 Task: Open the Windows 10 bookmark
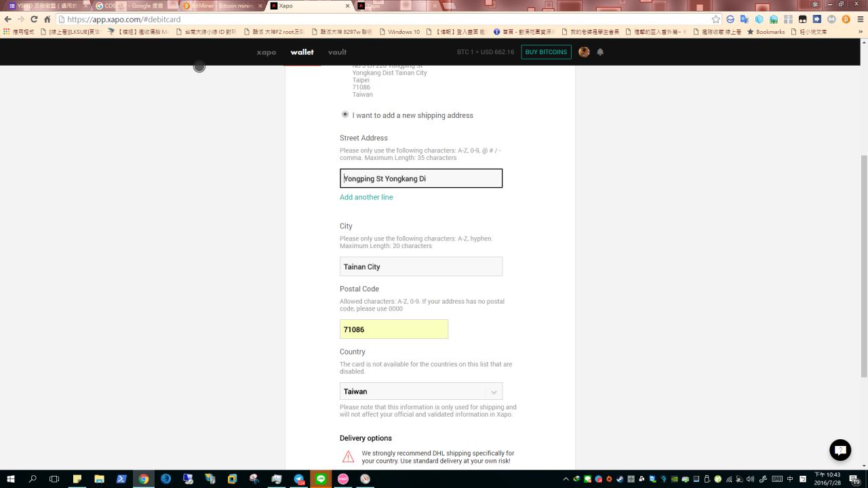pyautogui.click(x=400, y=32)
